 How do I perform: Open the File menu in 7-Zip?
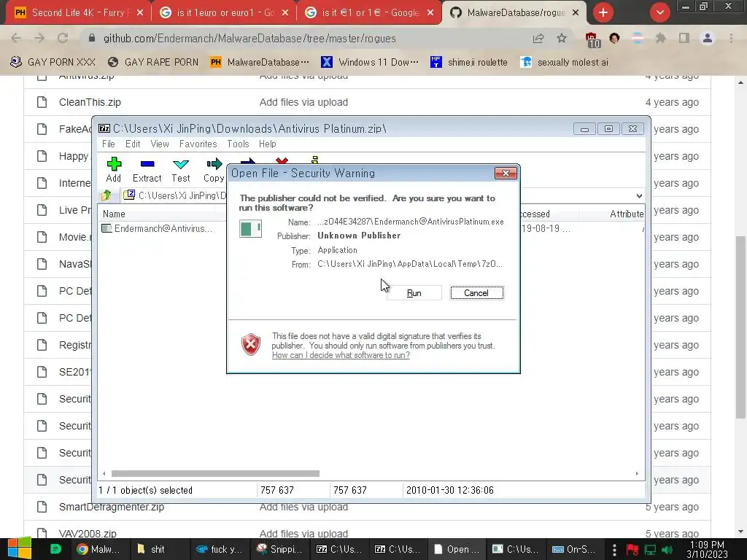click(x=108, y=144)
